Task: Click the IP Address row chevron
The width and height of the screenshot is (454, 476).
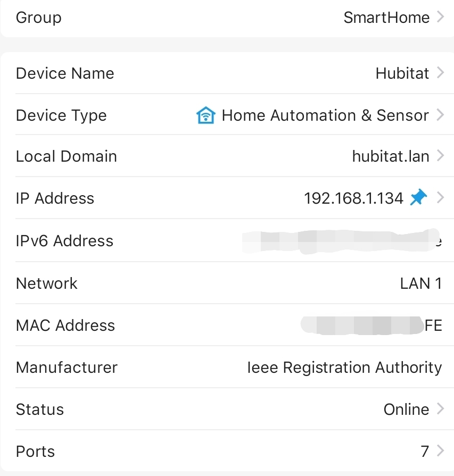Action: pos(440,198)
